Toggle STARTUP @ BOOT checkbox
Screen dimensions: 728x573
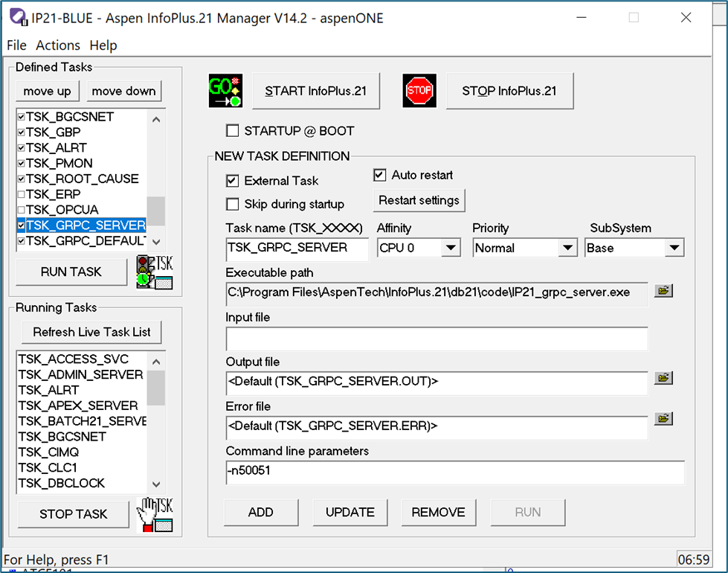[x=233, y=131]
